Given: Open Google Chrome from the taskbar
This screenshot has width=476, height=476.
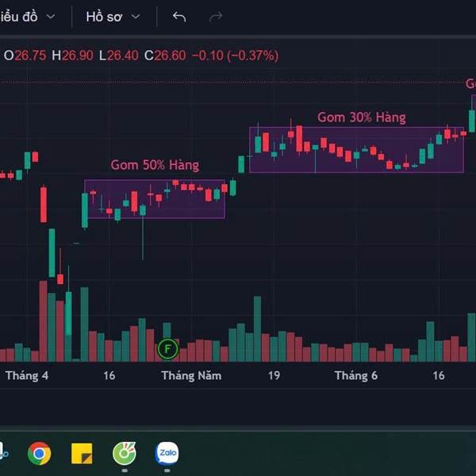Looking at the screenshot, I should pyautogui.click(x=39, y=453).
